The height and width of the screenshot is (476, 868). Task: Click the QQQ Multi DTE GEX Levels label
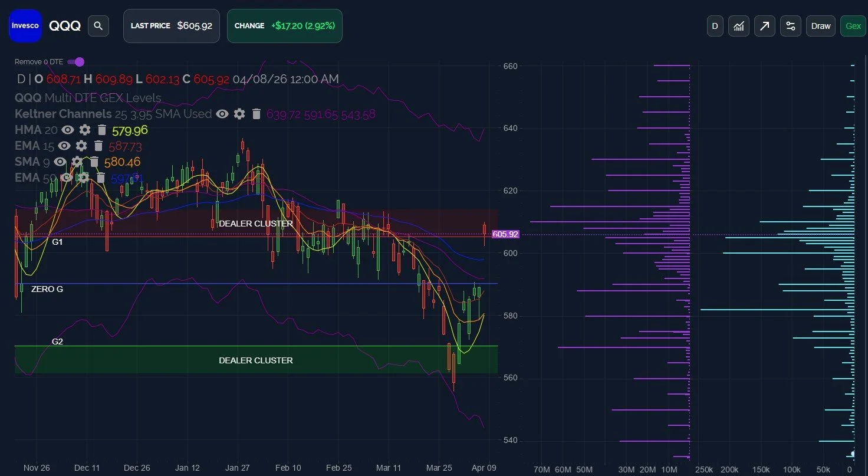point(88,98)
